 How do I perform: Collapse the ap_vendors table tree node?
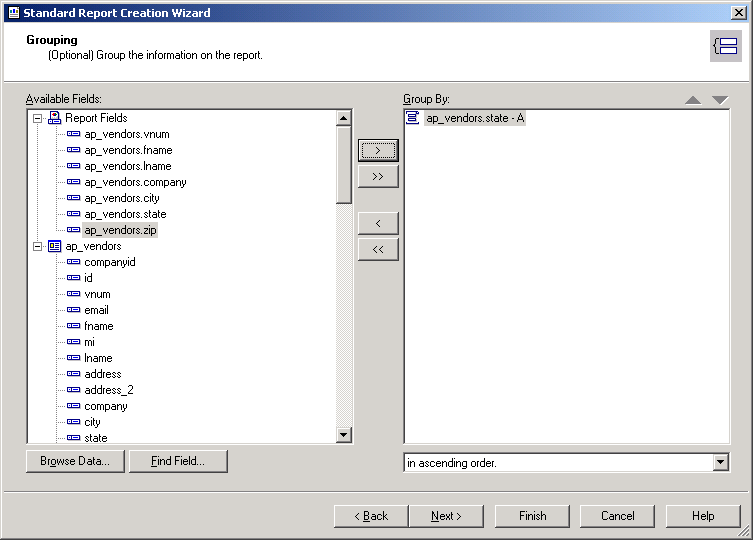click(x=38, y=246)
